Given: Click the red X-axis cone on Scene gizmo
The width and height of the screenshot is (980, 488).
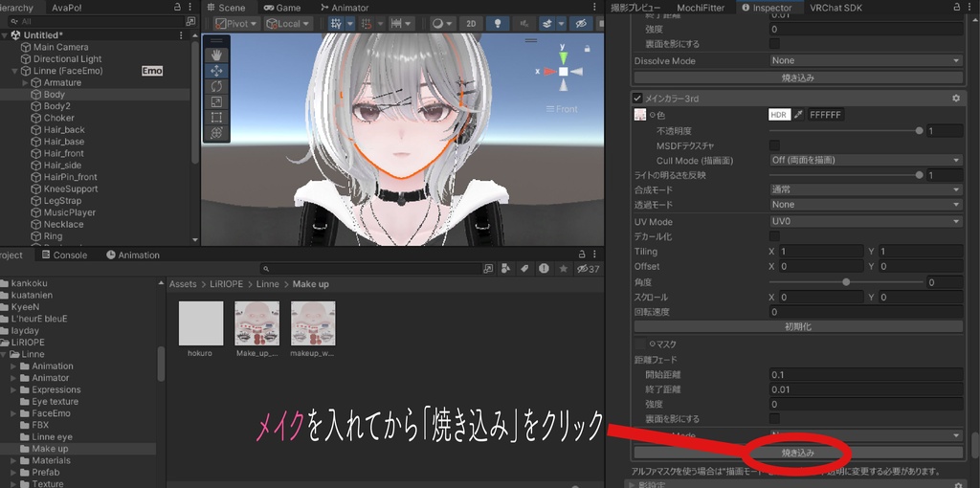Looking at the screenshot, I should pos(550,72).
